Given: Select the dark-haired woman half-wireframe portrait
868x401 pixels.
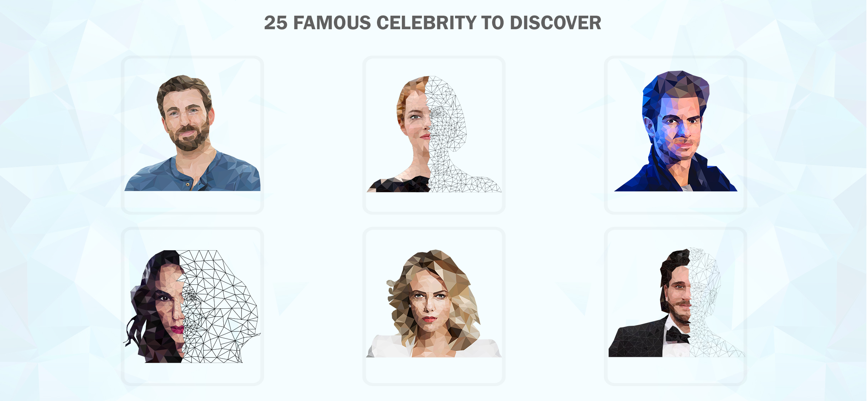Looking at the screenshot, I should pyautogui.click(x=192, y=306).
